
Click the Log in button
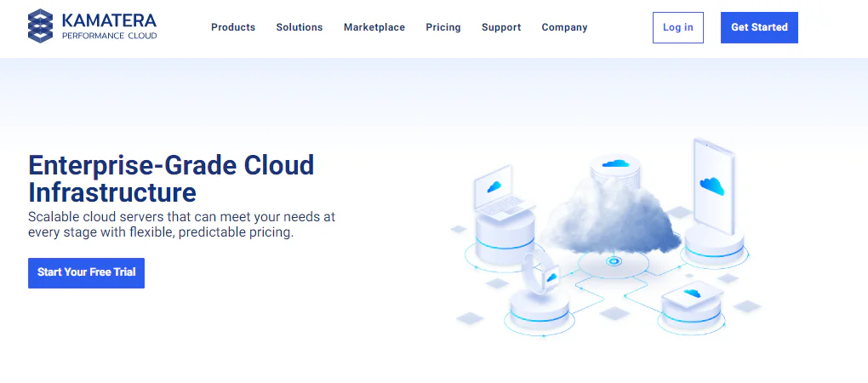coord(678,28)
